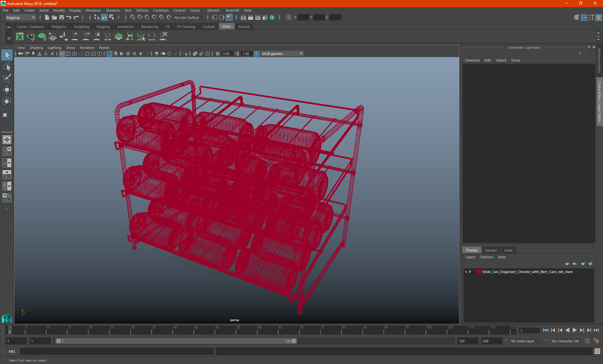Screen dimensions: 603x364
Task: Toggle layer visibility V box
Action: click(466, 272)
